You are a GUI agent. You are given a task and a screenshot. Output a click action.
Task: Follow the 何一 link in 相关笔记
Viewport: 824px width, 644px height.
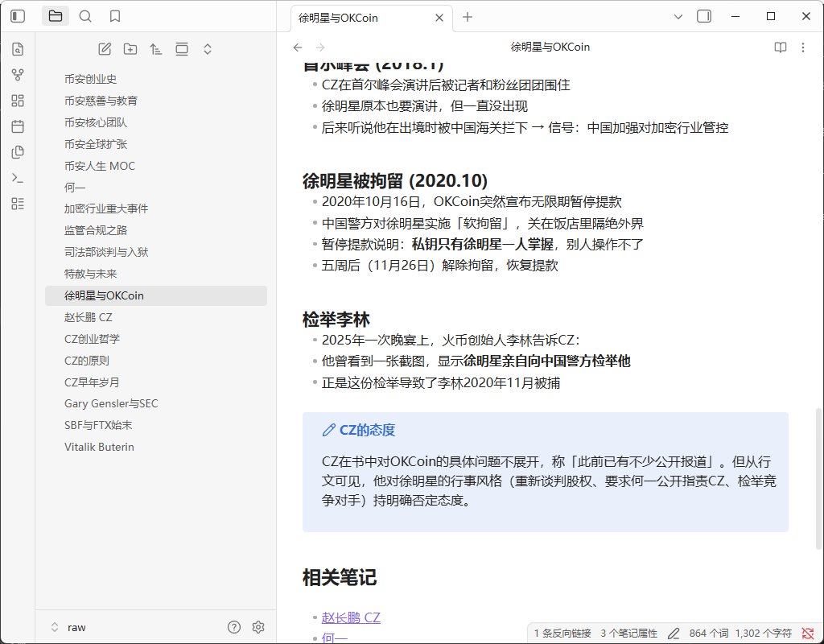pyautogui.click(x=335, y=638)
